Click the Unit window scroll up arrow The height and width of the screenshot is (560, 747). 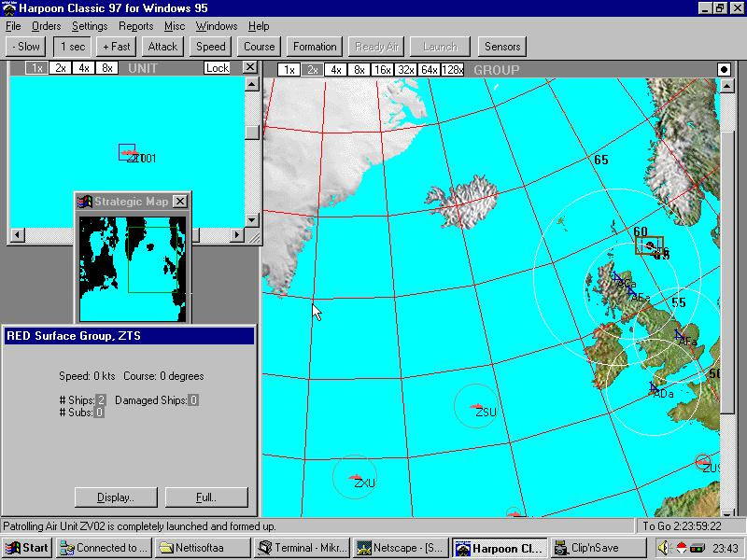point(251,84)
